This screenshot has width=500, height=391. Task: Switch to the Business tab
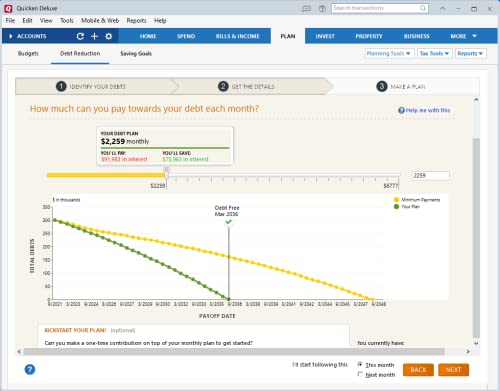pyautogui.click(x=417, y=36)
